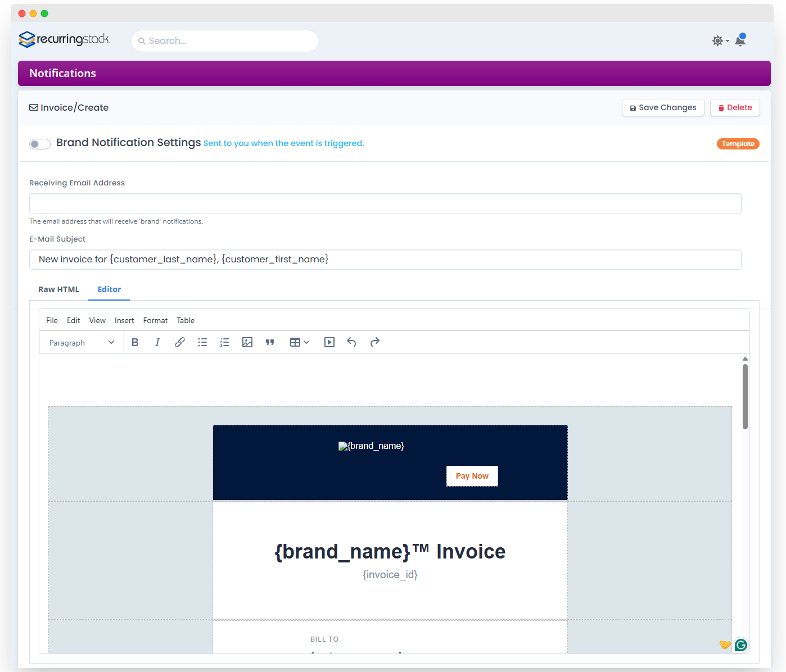Switch to the Raw HTML tab
786x672 pixels.
click(59, 289)
